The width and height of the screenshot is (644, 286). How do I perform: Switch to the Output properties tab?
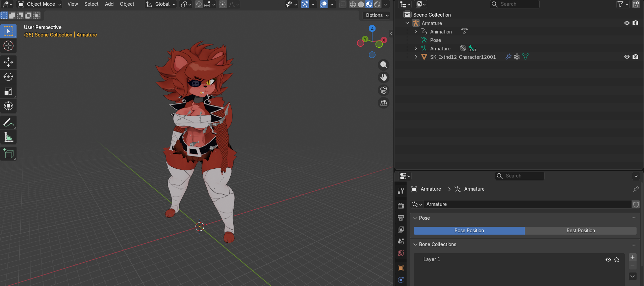[x=401, y=217]
